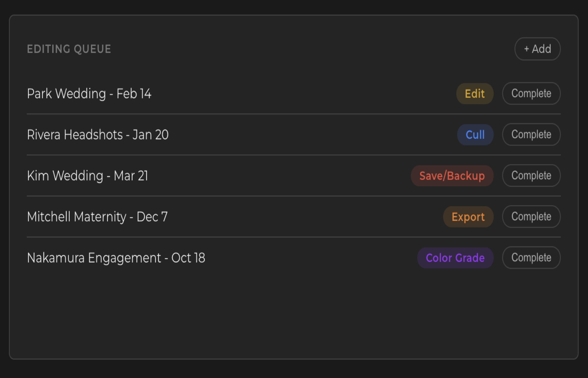Select the Rivera Headshots - Jan 20 entry
Image resolution: width=588 pixels, height=378 pixels.
click(x=98, y=134)
